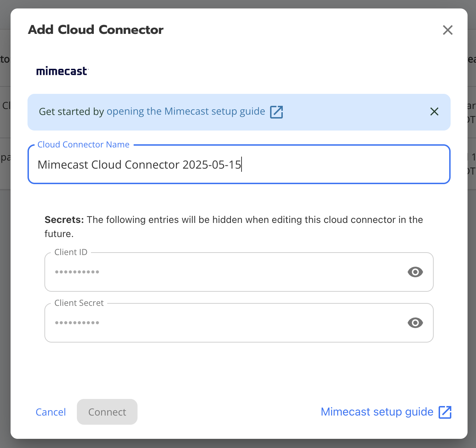The image size is (476, 448).
Task: Click the 'opening the Mimecast setup guide' link
Action: coord(186,111)
